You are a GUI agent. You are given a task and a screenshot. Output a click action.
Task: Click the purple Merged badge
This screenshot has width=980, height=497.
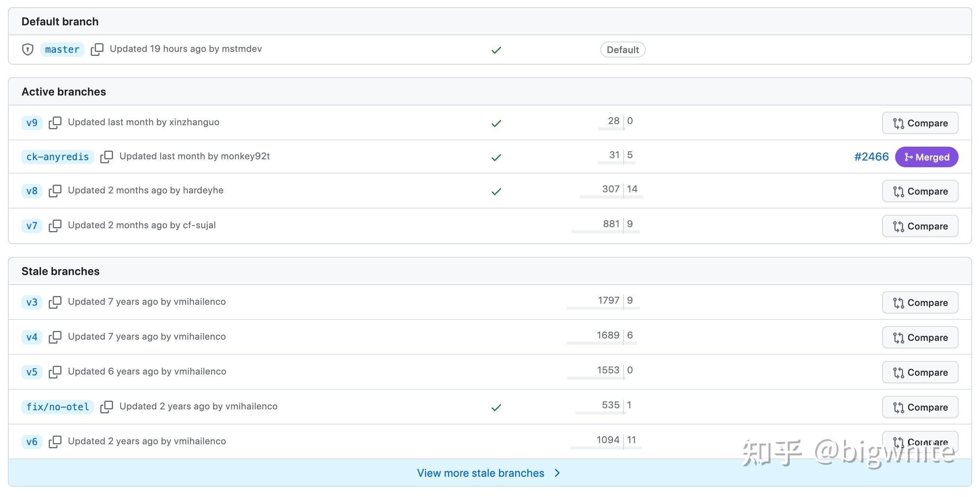point(926,157)
